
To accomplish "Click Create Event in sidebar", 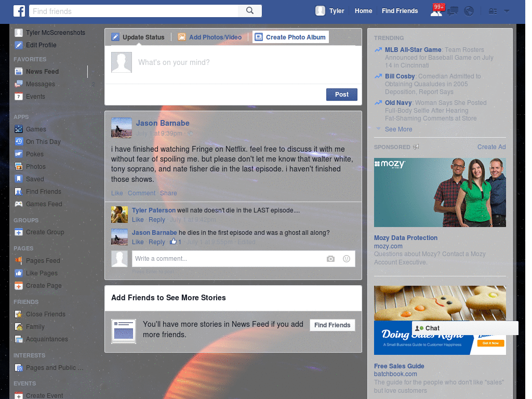I will point(44,395).
